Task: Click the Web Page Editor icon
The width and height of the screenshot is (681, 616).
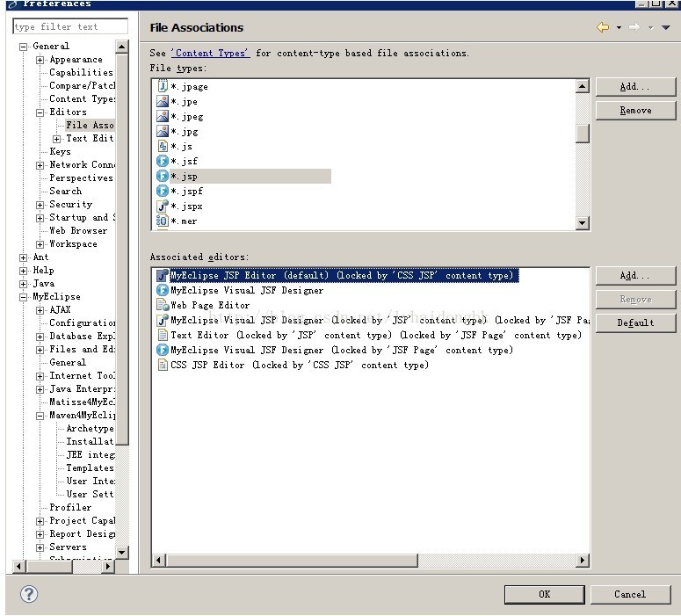Action: click(163, 305)
